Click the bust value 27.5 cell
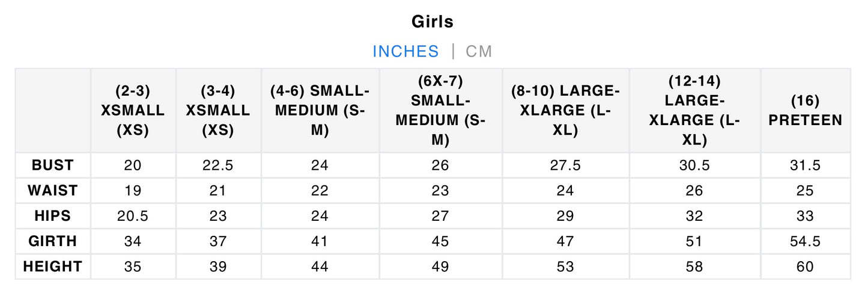Image resolution: width=868 pixels, height=296 pixels. pos(565,165)
